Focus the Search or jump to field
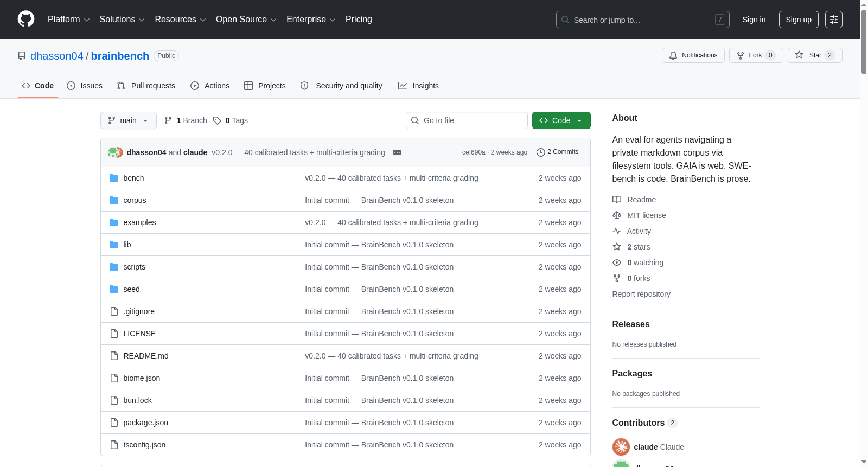 643,20
